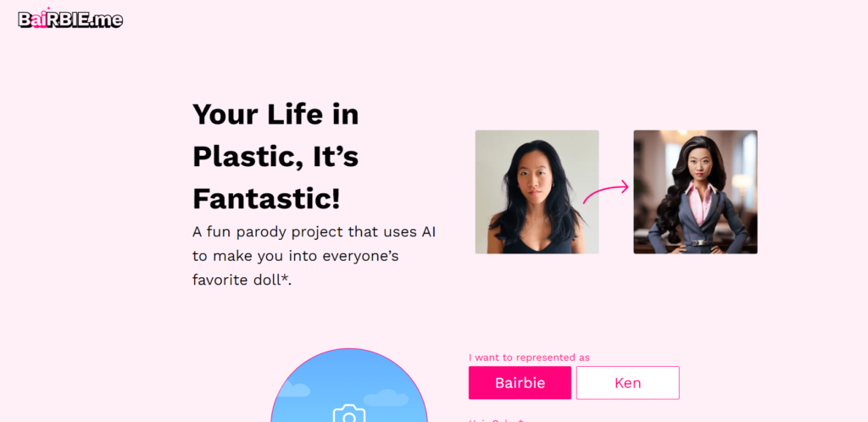Click the camera icon to upload a photo
Viewport: 868px width, 422px height.
(348, 414)
